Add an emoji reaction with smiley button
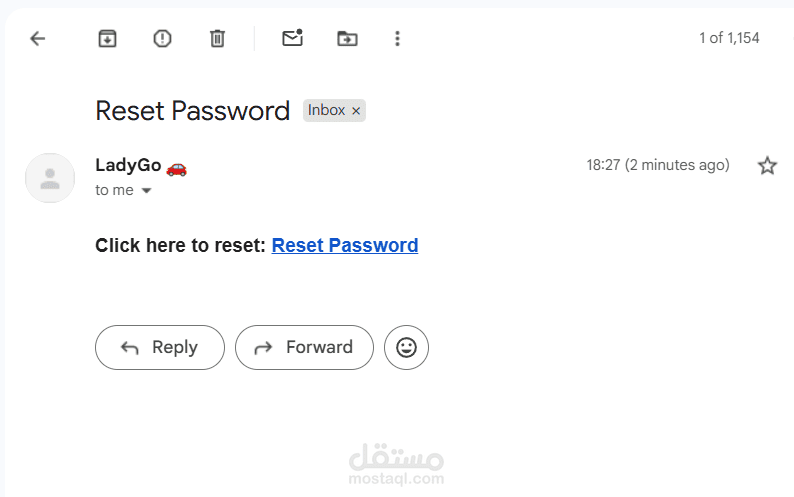This screenshot has height=497, width=794. pyautogui.click(x=406, y=348)
